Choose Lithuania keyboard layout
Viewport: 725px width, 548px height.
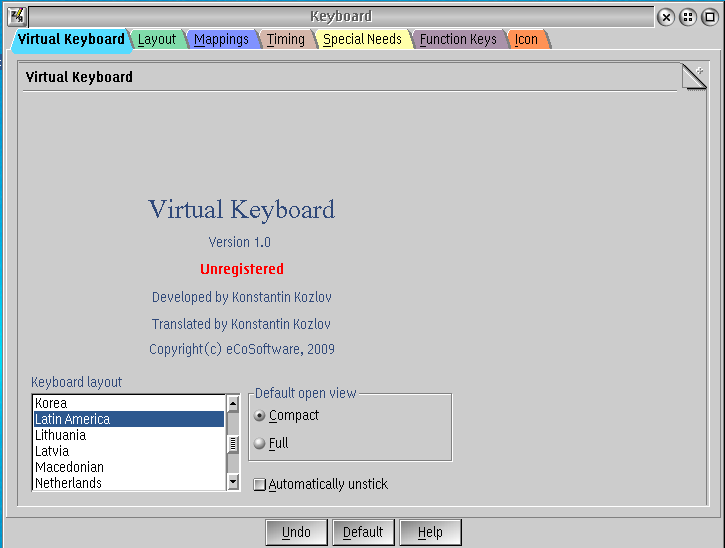click(x=129, y=435)
